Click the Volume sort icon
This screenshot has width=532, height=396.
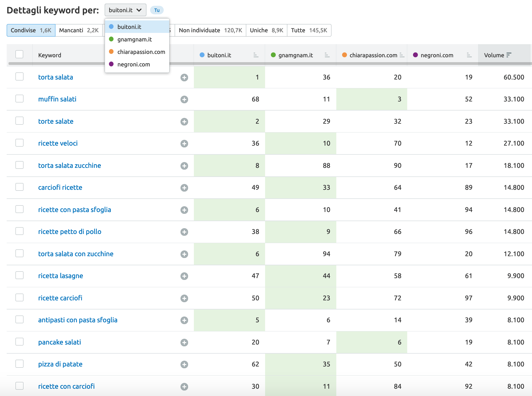point(509,55)
